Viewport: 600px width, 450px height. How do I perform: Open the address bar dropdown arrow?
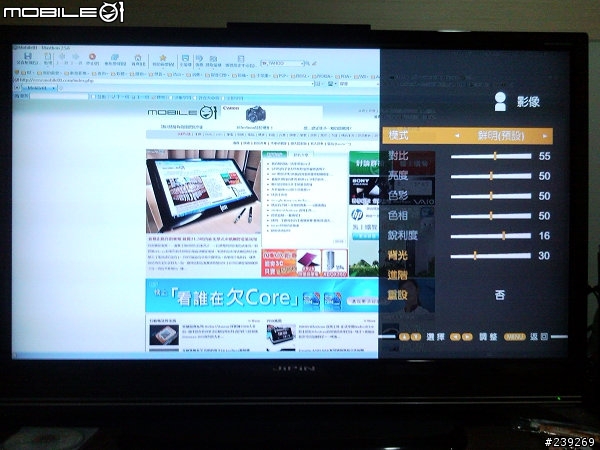pyautogui.click(x=313, y=83)
